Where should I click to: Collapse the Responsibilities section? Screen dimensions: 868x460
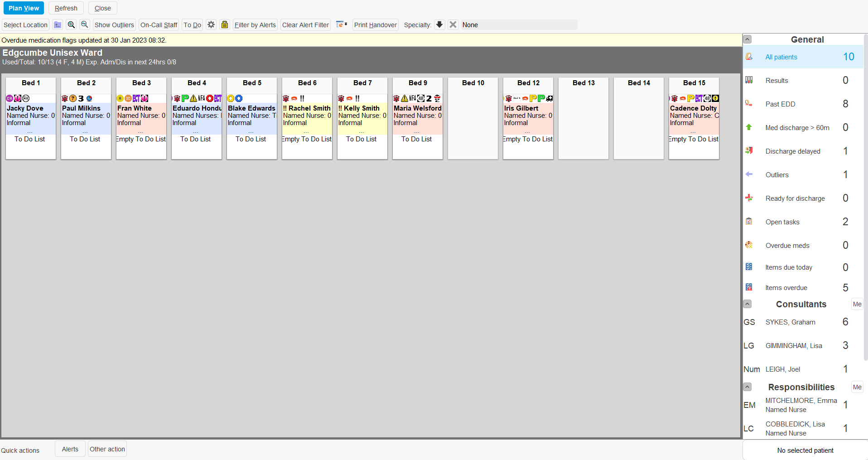pos(747,387)
